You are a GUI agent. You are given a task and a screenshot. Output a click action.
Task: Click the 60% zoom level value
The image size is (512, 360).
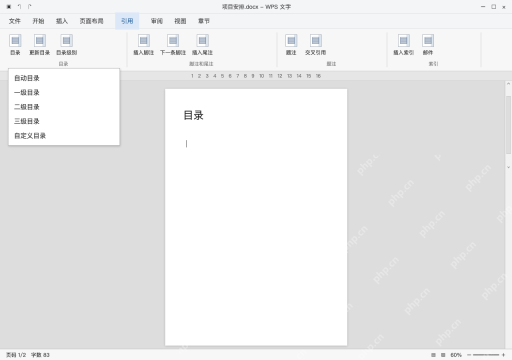click(x=456, y=355)
